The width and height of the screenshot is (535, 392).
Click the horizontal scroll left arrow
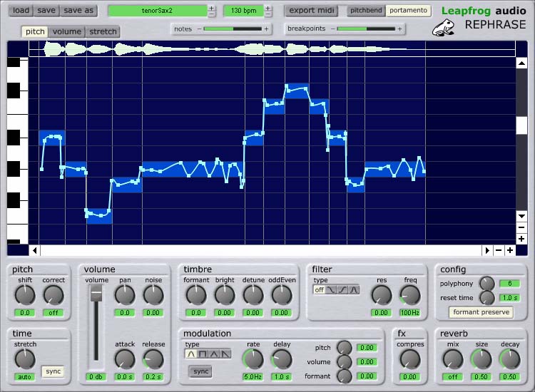[35, 251]
